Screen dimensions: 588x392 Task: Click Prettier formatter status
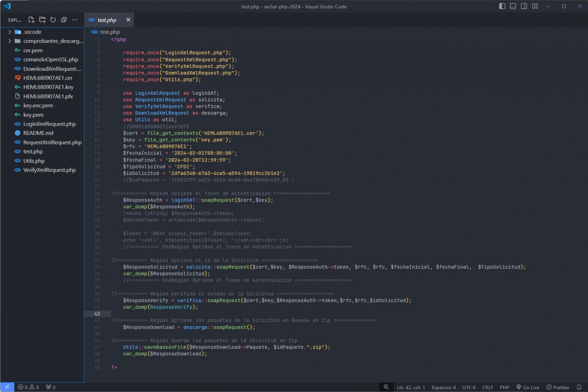pos(558,387)
